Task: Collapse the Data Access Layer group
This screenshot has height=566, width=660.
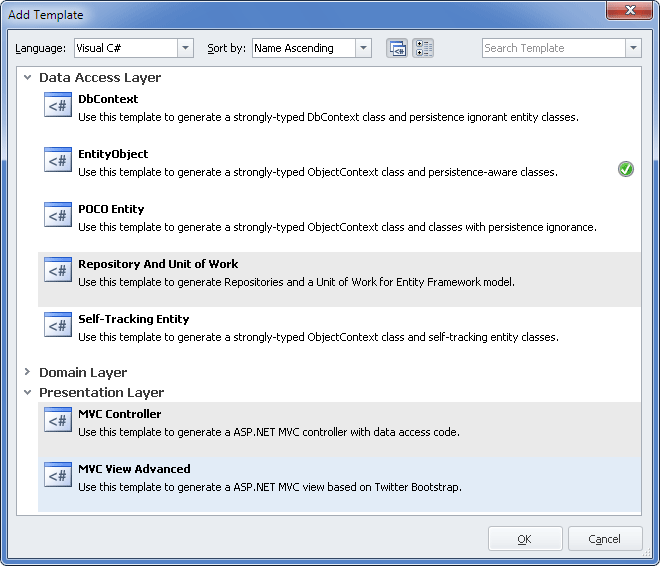Action: (x=28, y=77)
